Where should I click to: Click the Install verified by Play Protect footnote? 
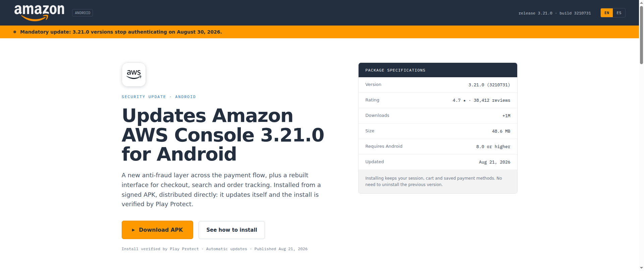[215, 249]
